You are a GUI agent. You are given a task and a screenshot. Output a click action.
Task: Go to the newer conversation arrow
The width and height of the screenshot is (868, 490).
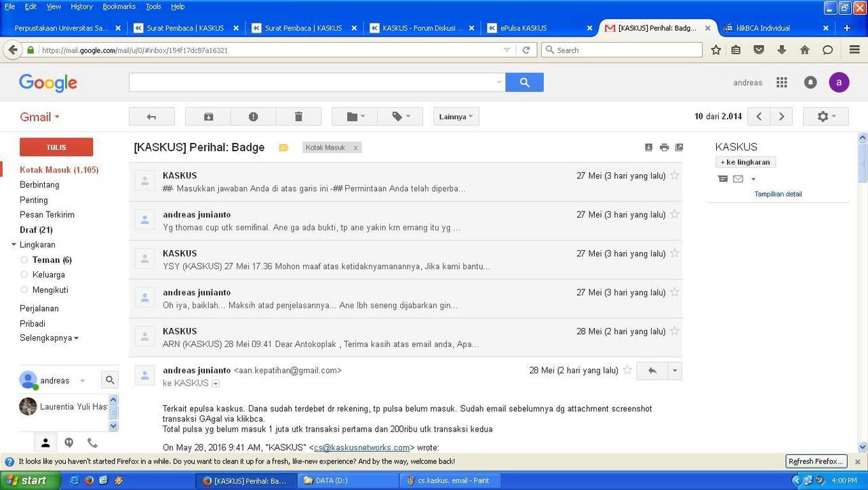(x=759, y=117)
